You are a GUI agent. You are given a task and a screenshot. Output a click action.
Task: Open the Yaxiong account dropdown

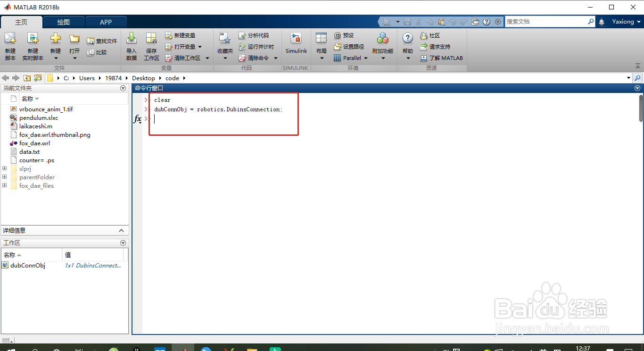pos(627,22)
